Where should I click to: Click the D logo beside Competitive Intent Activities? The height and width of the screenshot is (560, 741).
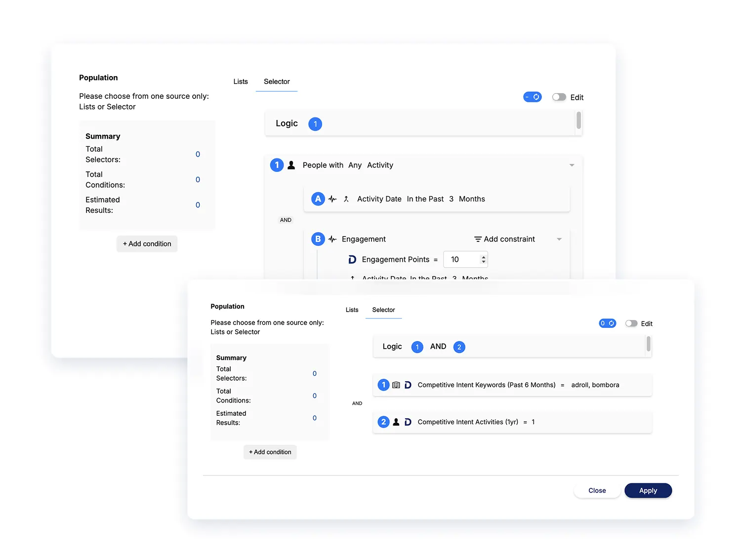coord(408,422)
